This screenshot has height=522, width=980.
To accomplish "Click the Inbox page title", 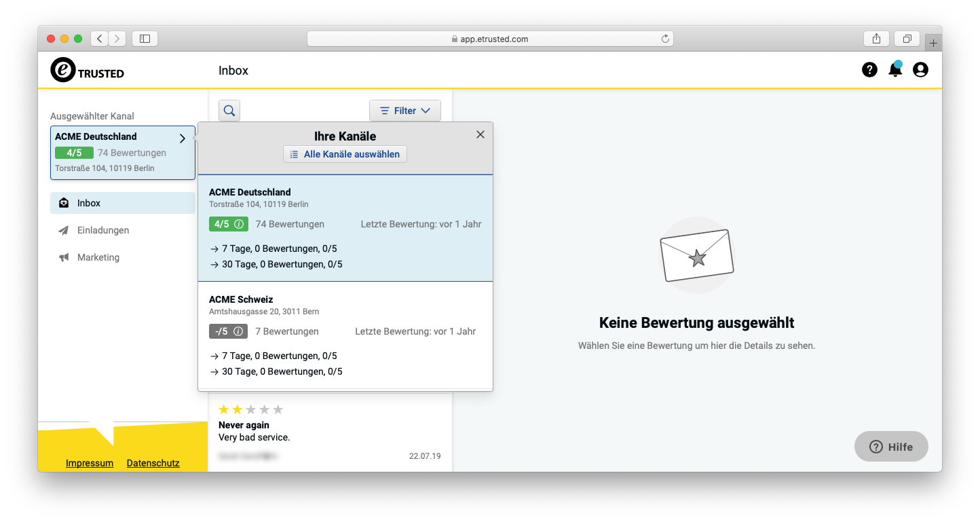I will [x=233, y=70].
